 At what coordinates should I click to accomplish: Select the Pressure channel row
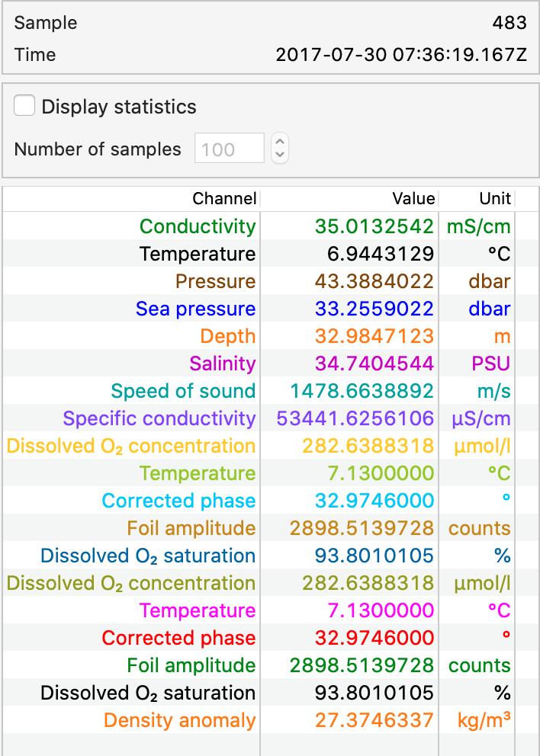click(215, 281)
